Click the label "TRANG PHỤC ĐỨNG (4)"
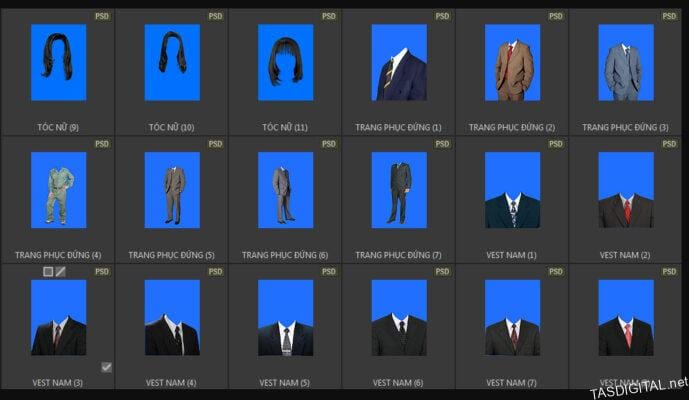The image size is (689, 400). click(x=58, y=255)
